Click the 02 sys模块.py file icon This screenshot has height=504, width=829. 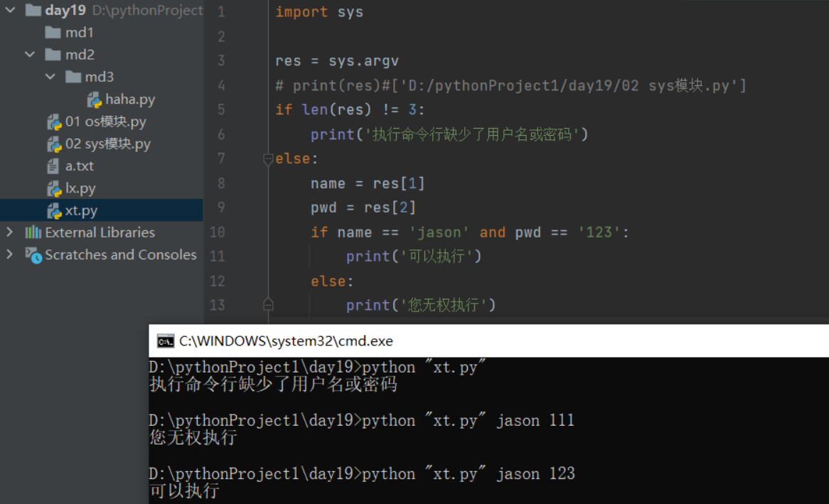54,144
